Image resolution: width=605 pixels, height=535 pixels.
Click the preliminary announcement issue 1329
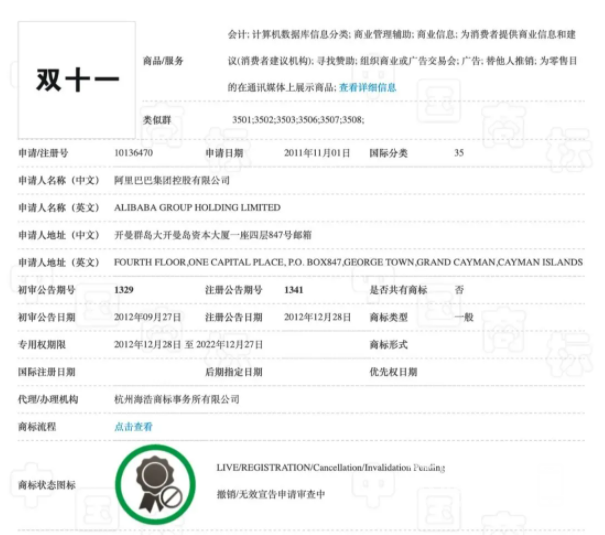click(x=124, y=290)
